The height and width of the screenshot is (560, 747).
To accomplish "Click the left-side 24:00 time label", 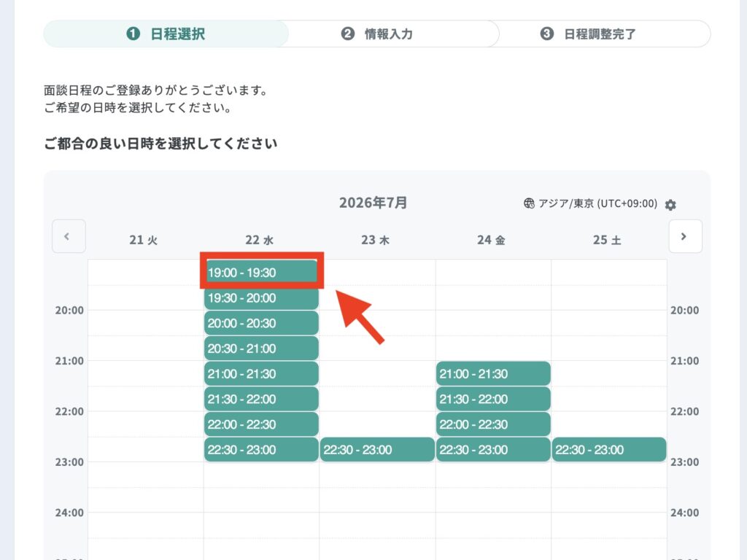I will [x=69, y=513].
